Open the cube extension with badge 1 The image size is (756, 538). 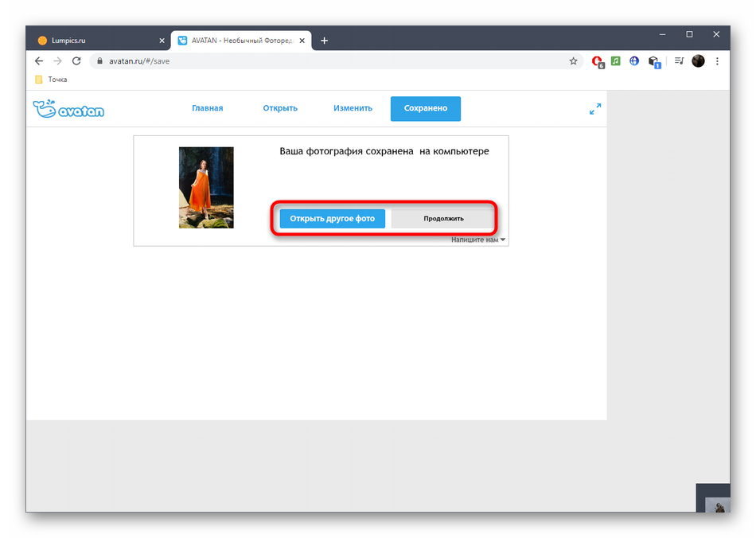pyautogui.click(x=653, y=61)
